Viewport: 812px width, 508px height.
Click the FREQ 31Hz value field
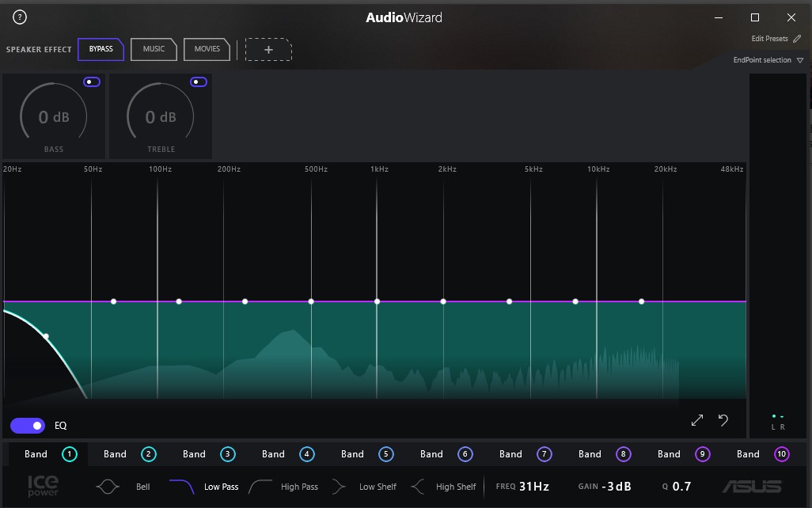click(534, 487)
